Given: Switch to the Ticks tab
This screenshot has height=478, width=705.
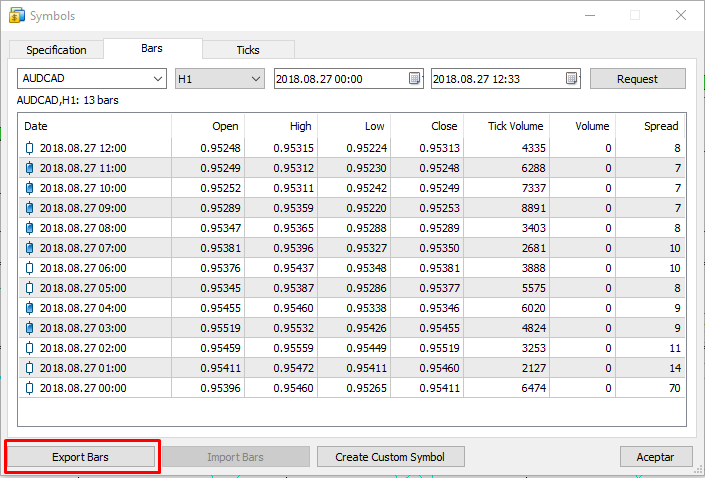Looking at the screenshot, I should [x=248, y=50].
